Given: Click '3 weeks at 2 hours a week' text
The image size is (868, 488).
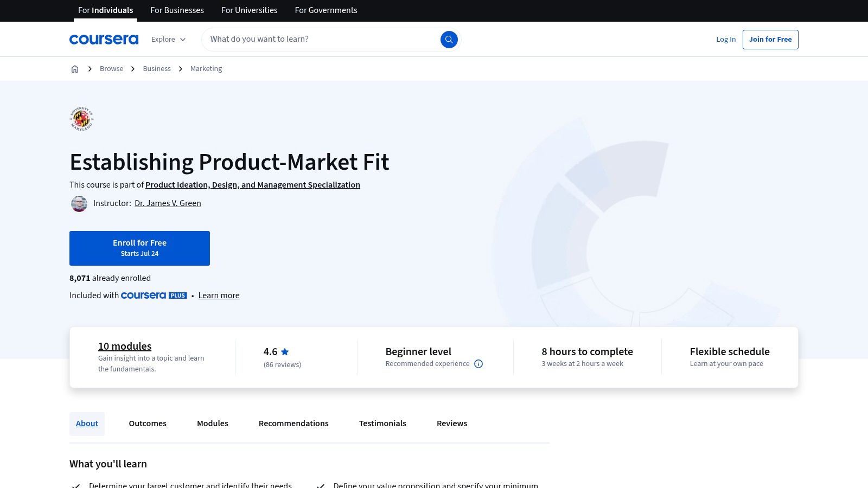Looking at the screenshot, I should 582,364.
